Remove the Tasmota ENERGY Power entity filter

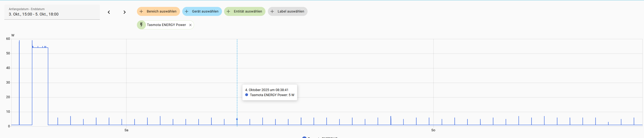(190, 25)
